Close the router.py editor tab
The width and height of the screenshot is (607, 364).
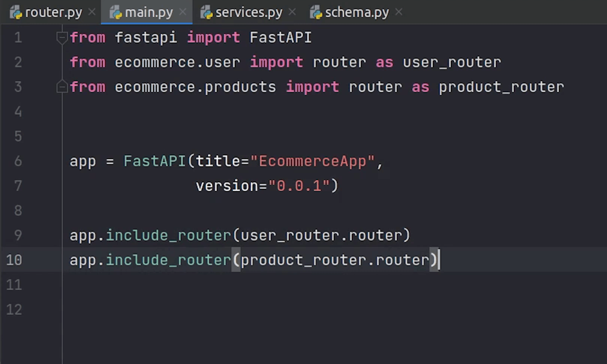coord(92,12)
